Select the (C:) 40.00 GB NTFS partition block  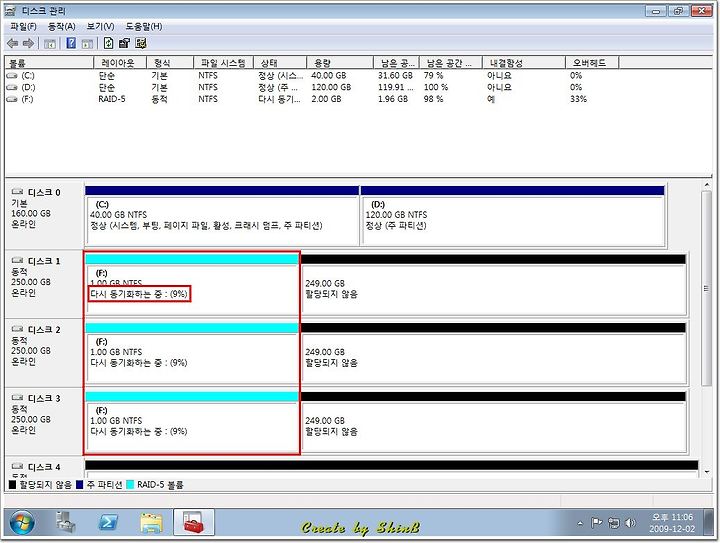[222, 216]
